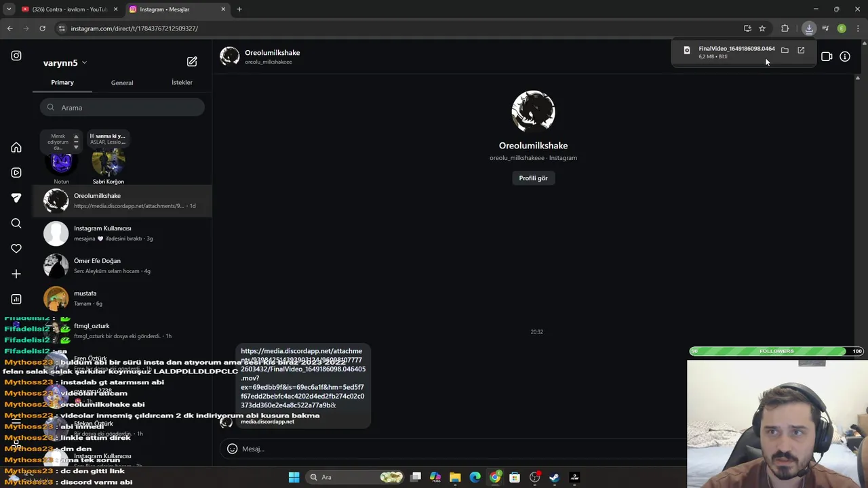The width and height of the screenshot is (868, 488).
Task: Click the Create plus icon
Action: (16, 274)
